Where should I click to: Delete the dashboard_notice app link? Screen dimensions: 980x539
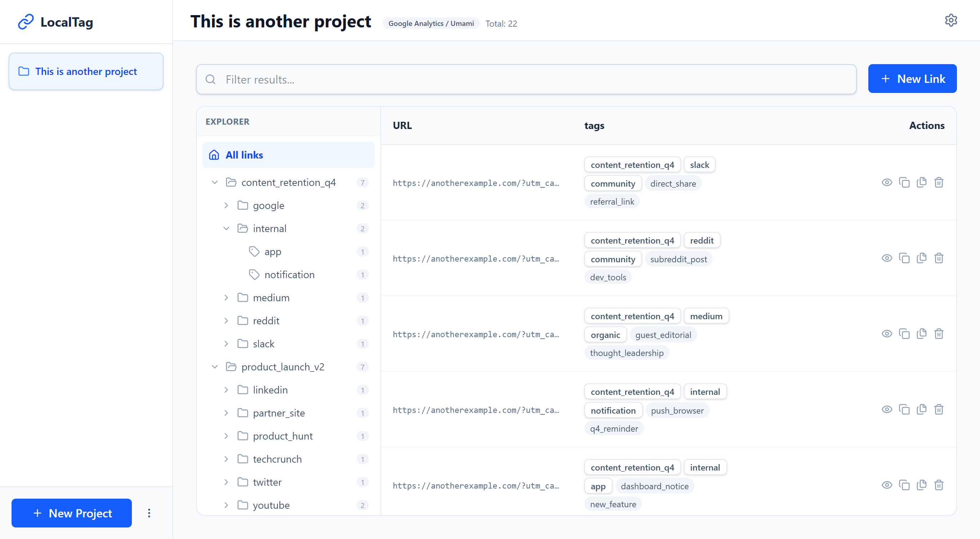click(939, 485)
